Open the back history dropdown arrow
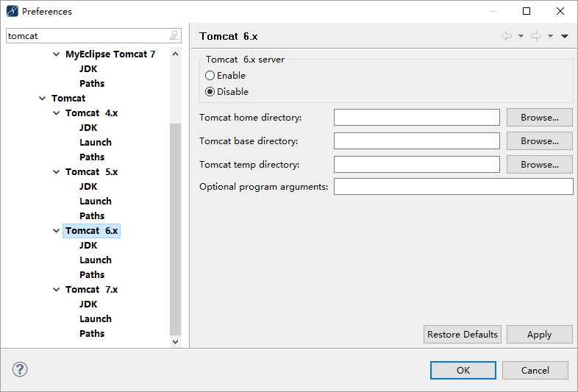 (x=521, y=36)
